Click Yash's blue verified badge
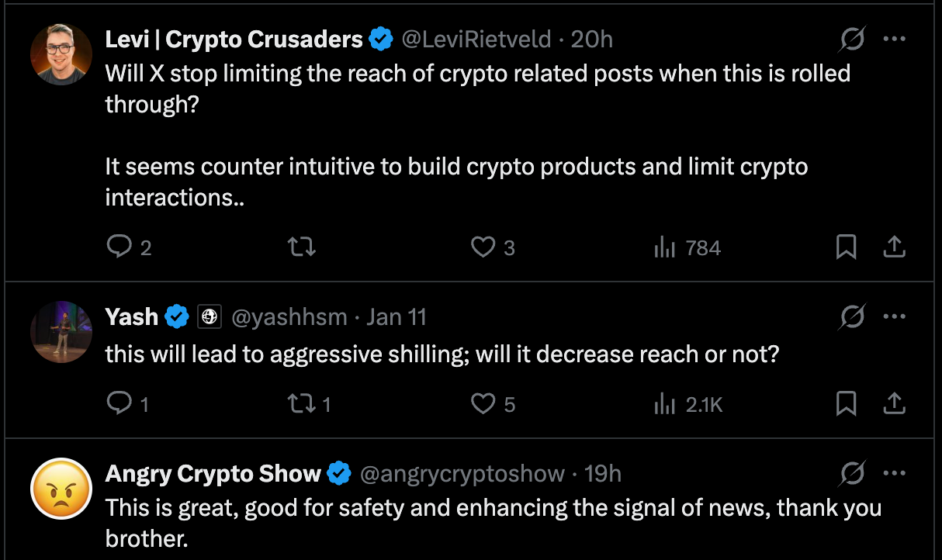Image resolution: width=942 pixels, height=560 pixels. tap(177, 316)
